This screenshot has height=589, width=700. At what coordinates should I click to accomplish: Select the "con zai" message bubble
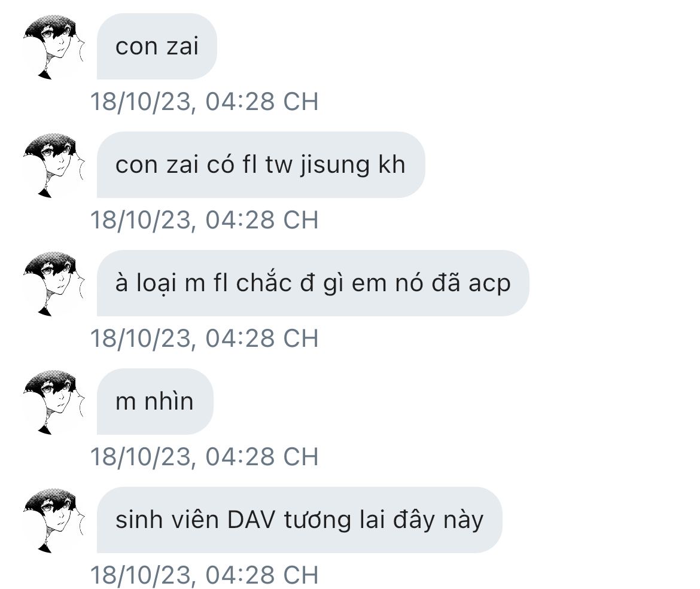coord(157,47)
